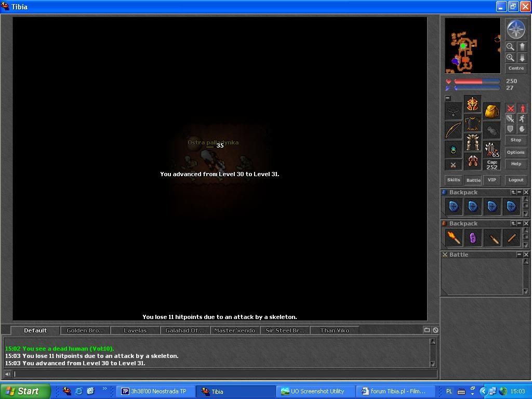Click the empty shield hand slot

pos(491,130)
